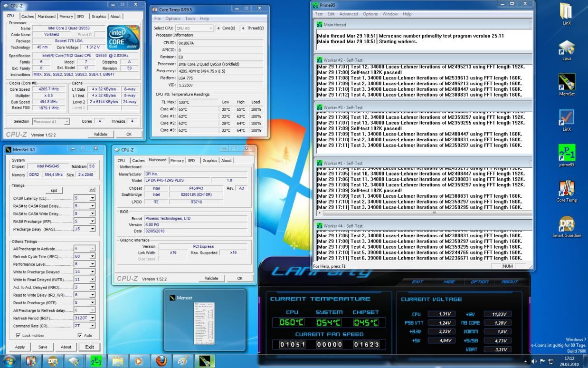Viewport: 588px width, 368px height.
Task: Click the Exit button in MemSet
Action: pos(89,347)
